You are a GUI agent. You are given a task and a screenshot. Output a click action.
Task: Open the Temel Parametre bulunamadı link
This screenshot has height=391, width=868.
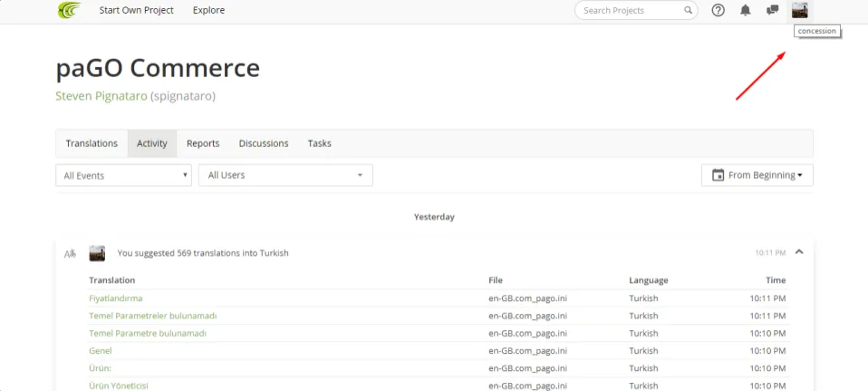tap(148, 333)
